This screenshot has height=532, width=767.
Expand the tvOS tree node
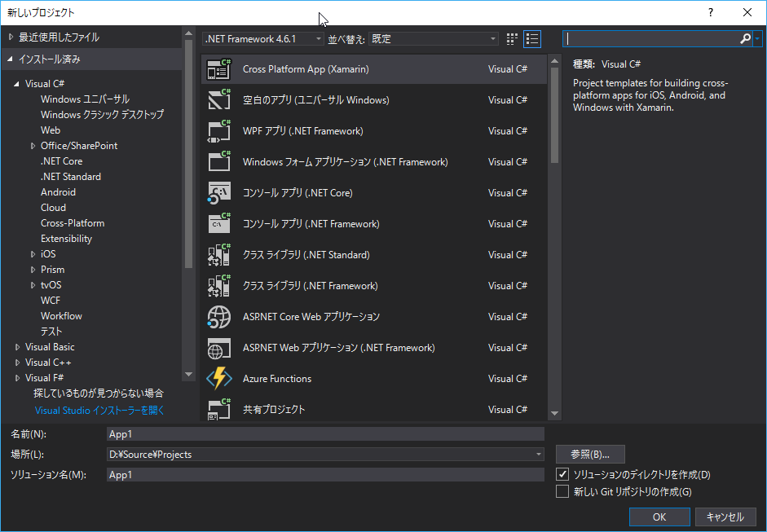point(33,285)
